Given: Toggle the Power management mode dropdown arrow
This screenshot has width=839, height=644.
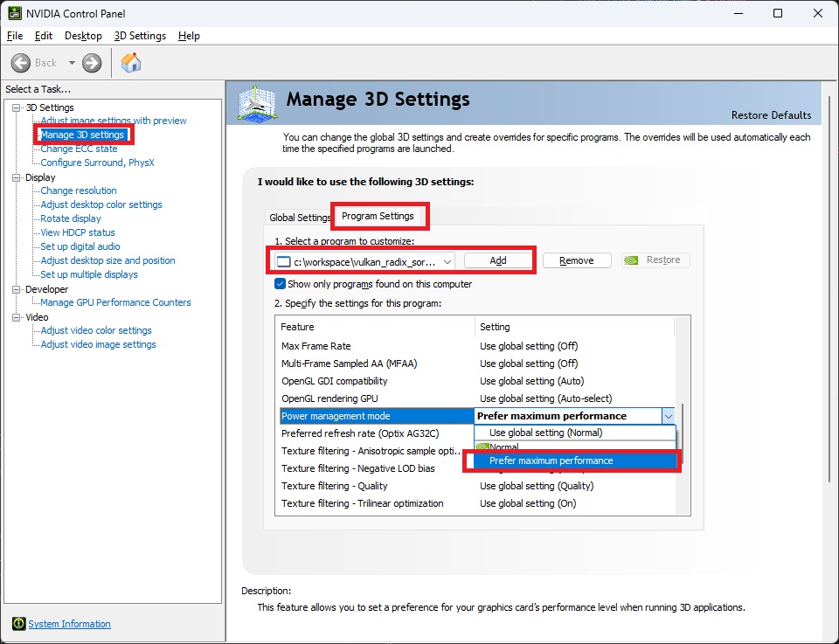Looking at the screenshot, I should point(669,416).
